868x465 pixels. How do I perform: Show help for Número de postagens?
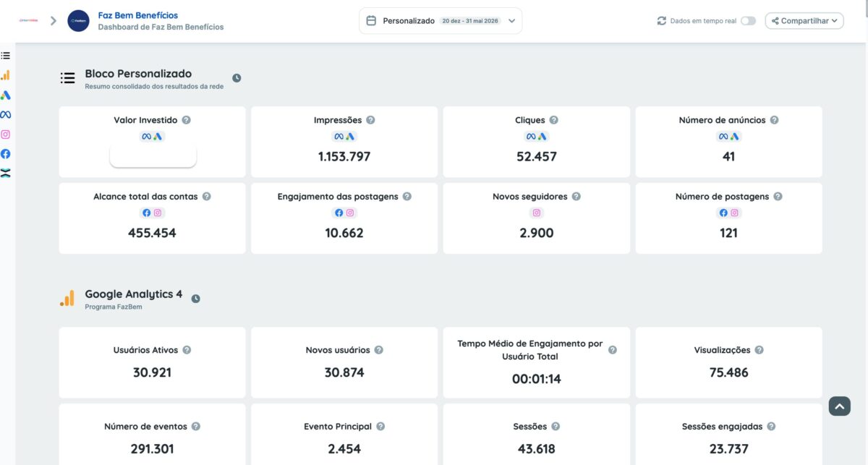pyautogui.click(x=777, y=196)
